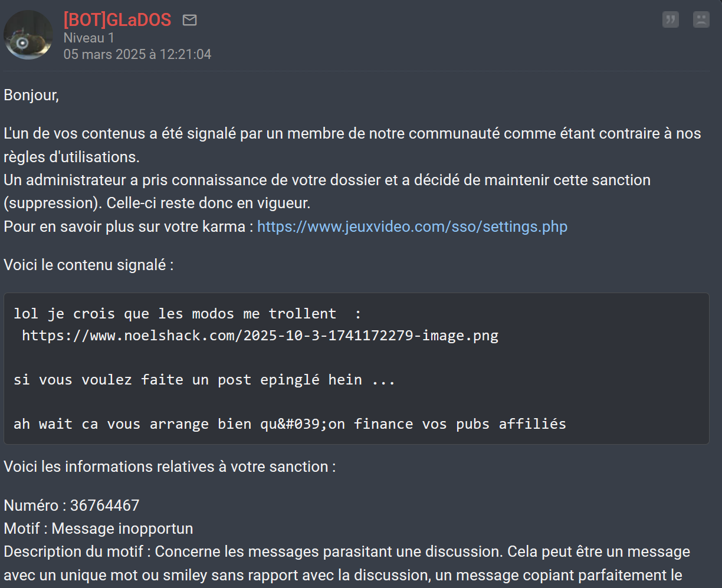Click the sanction number 36764467

(x=105, y=505)
